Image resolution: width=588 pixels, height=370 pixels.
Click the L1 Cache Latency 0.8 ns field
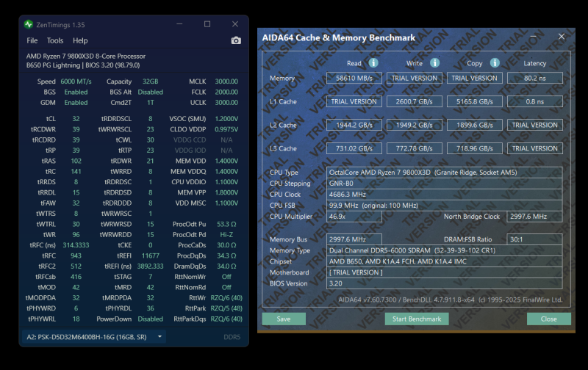[535, 101]
